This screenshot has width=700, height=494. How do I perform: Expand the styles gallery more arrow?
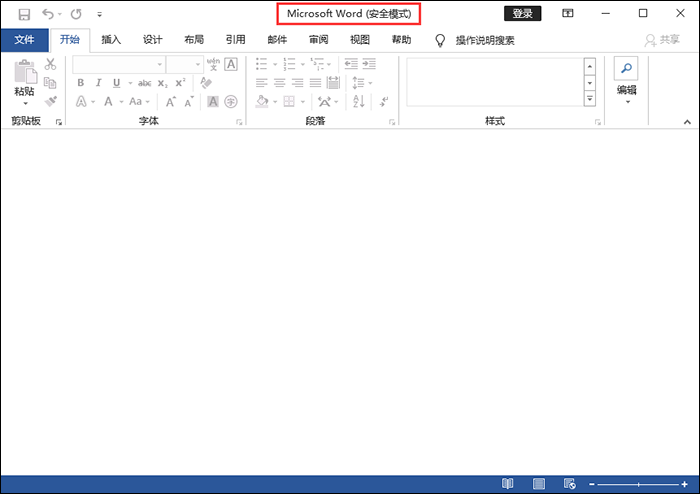pos(590,99)
